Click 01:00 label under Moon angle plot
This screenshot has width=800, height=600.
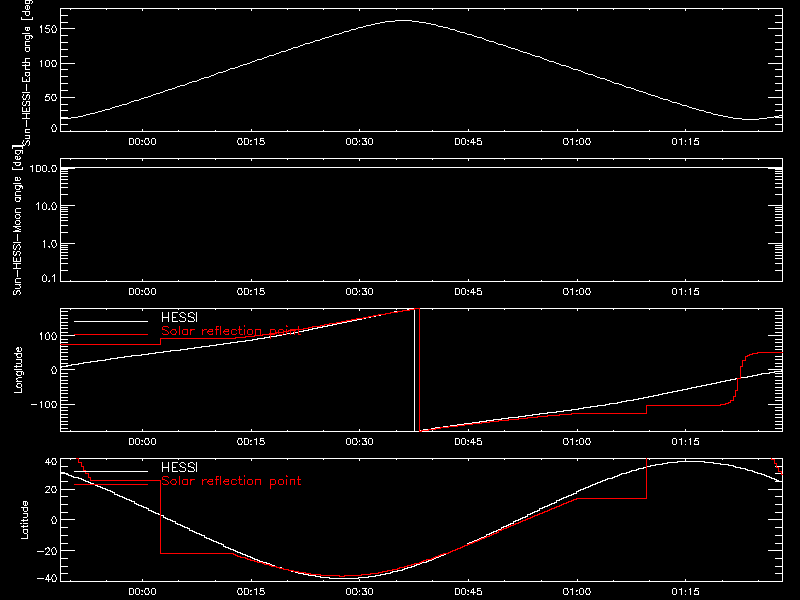pos(577,292)
